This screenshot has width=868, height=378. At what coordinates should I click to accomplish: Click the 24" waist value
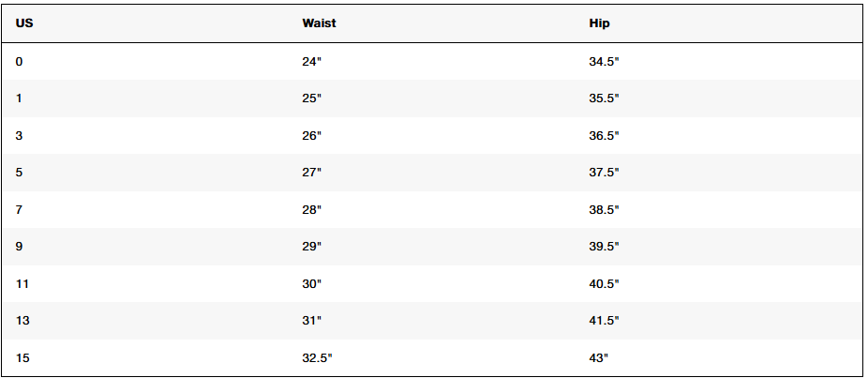point(311,62)
